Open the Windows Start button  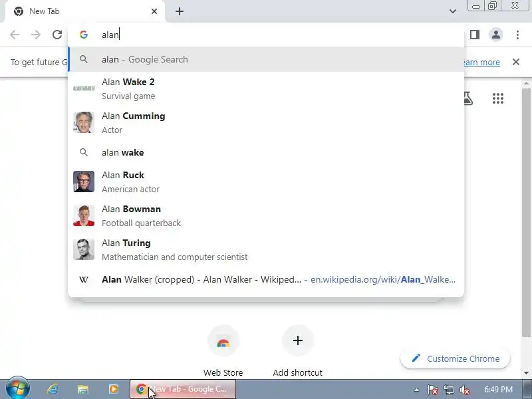pos(18,389)
